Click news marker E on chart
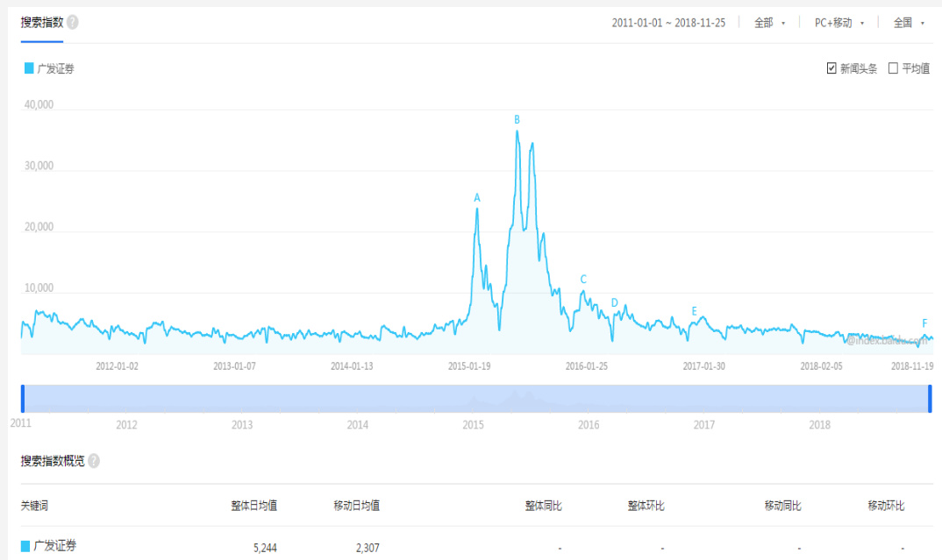This screenshot has height=560, width=942. (x=695, y=311)
